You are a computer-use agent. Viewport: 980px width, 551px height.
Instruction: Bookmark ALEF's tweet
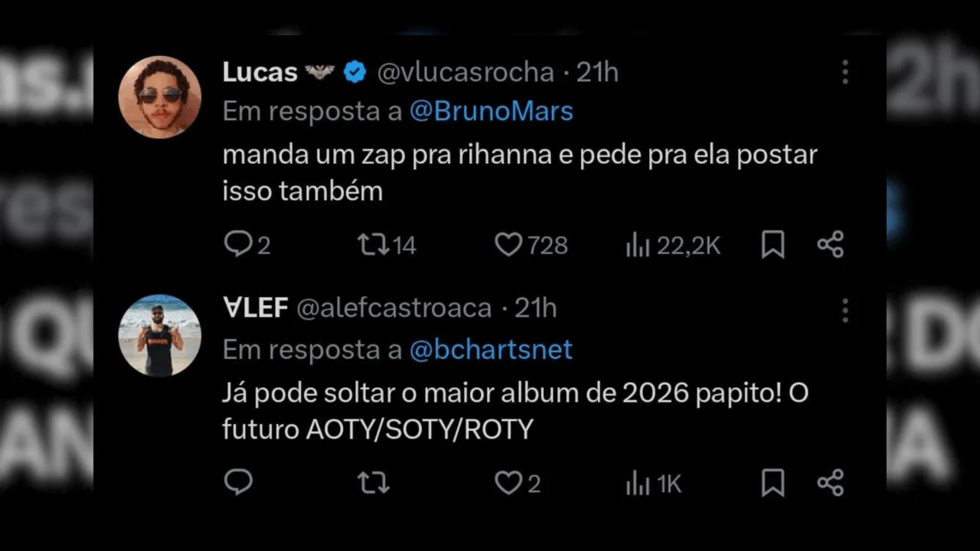pos(773,483)
